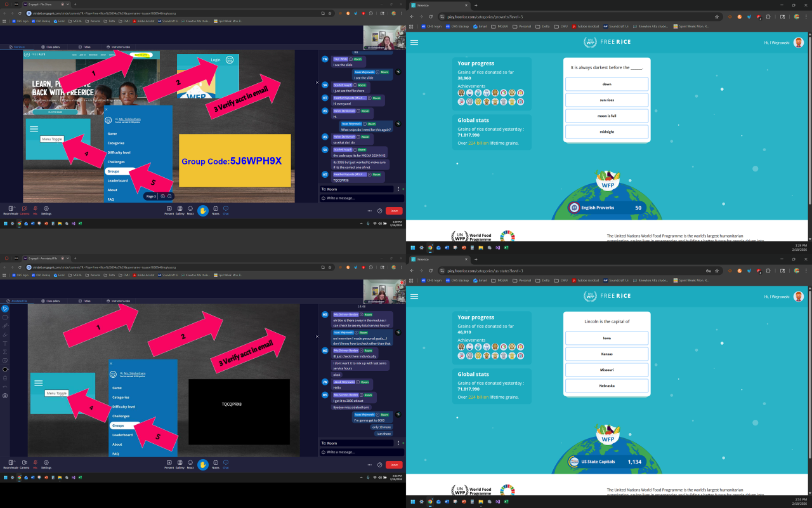This screenshot has height=508, width=812.
Task: Switch to Annotated File tab in bottom Engageli window
Action: click(18, 301)
